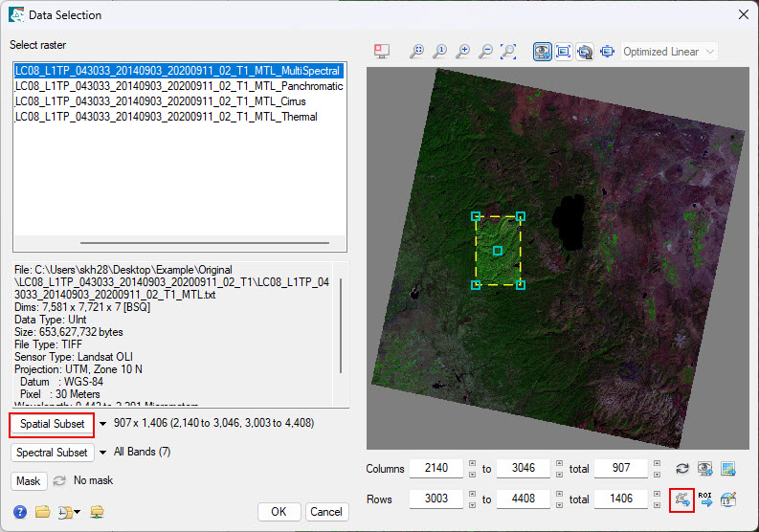Close the Data Selection dialog
The width and height of the screenshot is (759, 532).
pos(744,14)
